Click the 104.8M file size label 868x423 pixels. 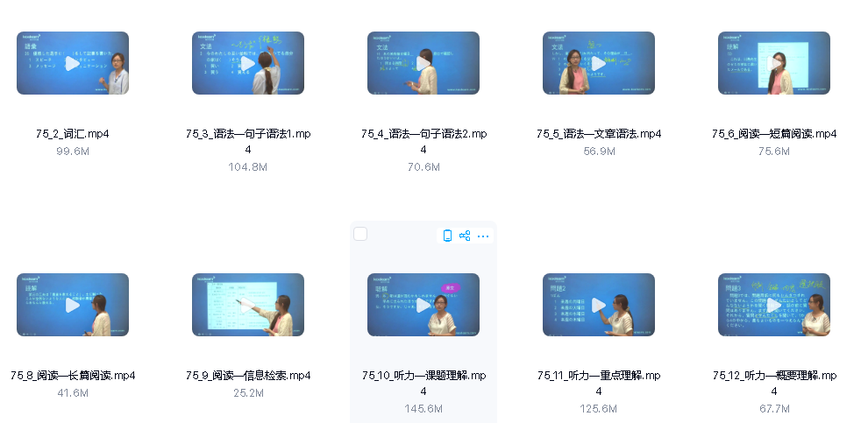pos(248,166)
